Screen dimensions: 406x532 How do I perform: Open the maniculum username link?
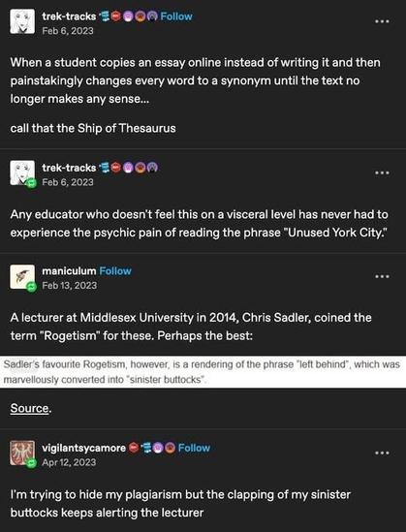[x=69, y=271]
